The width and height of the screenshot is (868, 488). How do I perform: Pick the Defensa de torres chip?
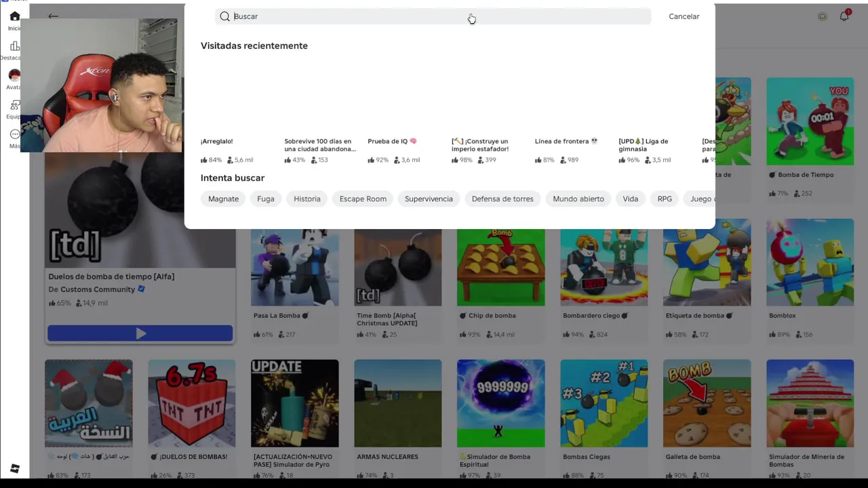pyautogui.click(x=502, y=199)
